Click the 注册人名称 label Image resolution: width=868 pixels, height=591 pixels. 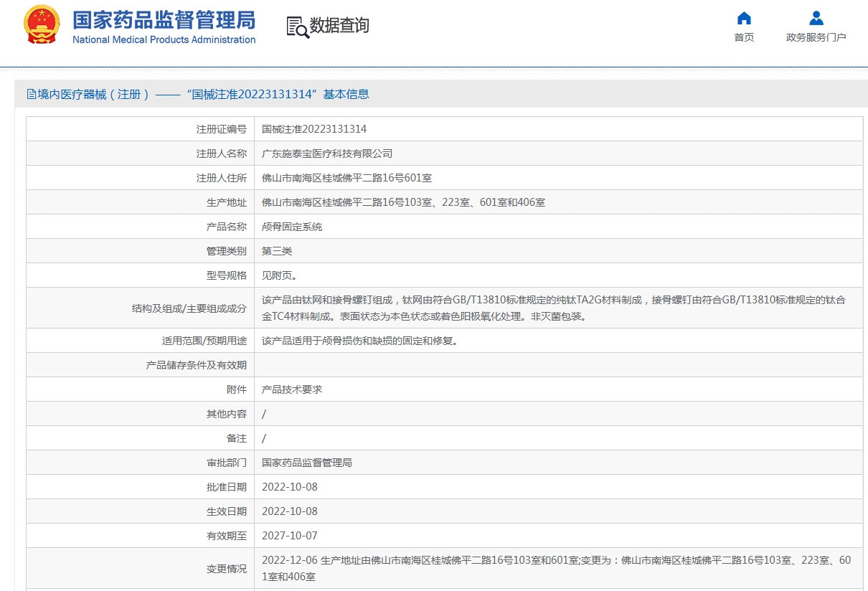pyautogui.click(x=222, y=153)
